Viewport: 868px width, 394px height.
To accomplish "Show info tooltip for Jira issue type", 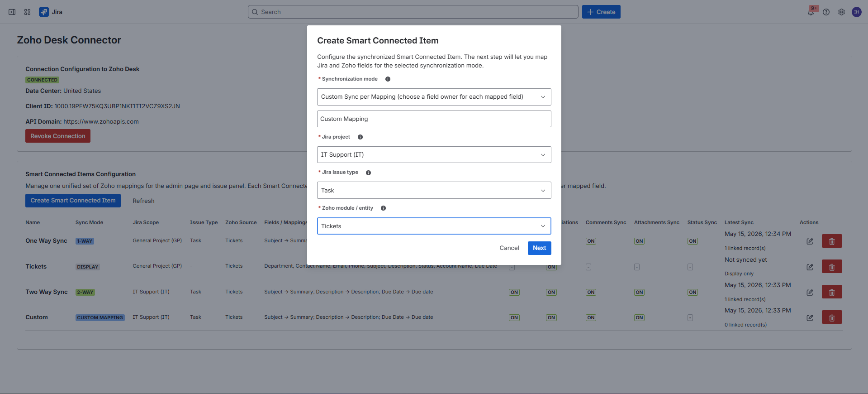I will click(x=368, y=173).
